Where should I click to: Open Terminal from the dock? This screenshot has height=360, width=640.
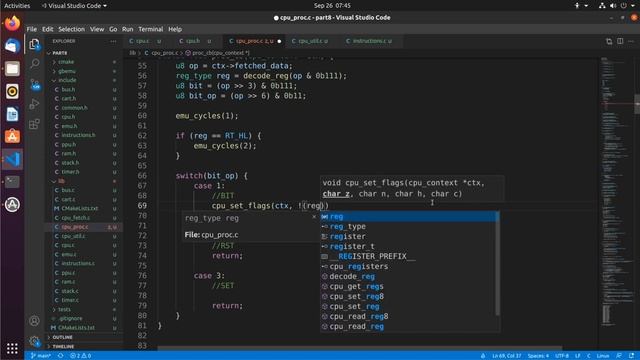12,182
